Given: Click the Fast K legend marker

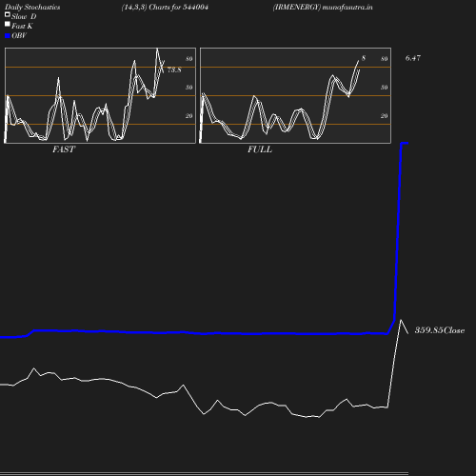Looking at the screenshot, I should [x=8, y=24].
